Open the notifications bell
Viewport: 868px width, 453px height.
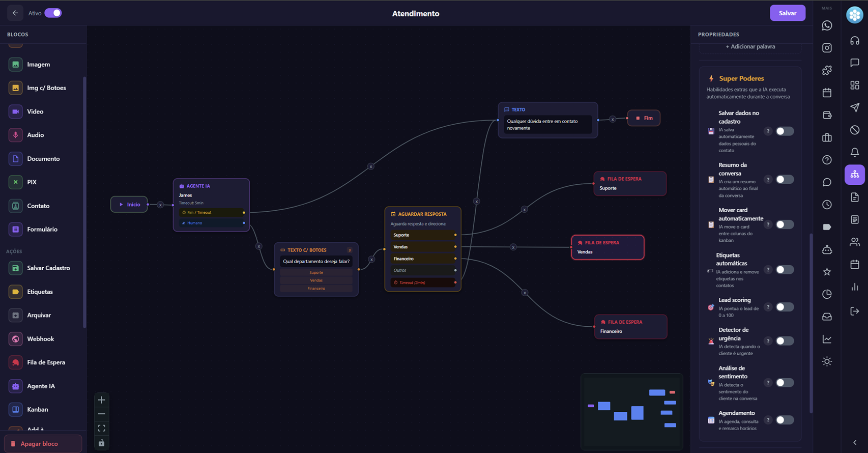[x=855, y=152]
